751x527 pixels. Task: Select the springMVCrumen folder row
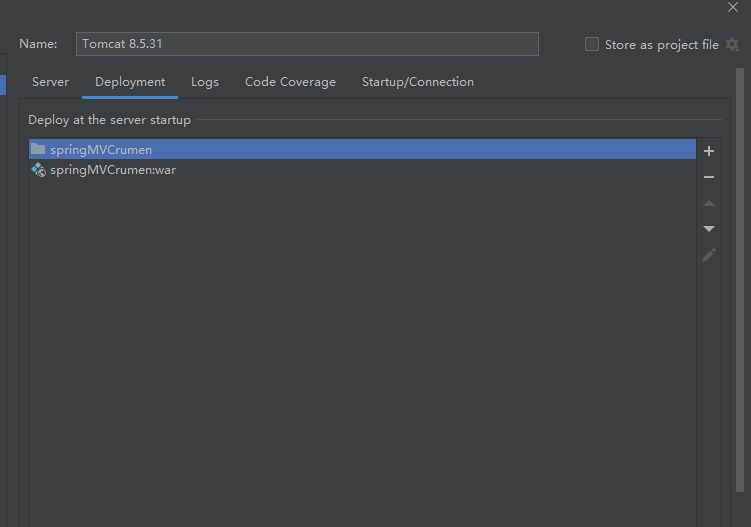tap(362, 149)
